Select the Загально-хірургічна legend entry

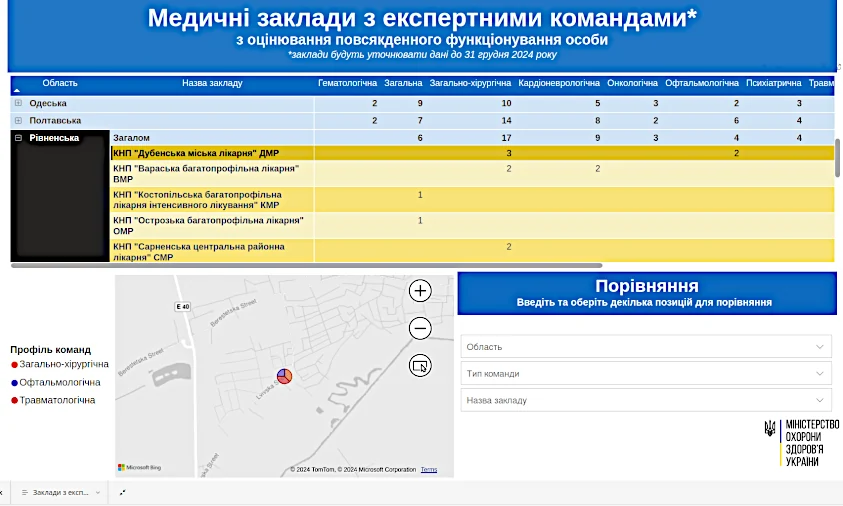(60, 364)
